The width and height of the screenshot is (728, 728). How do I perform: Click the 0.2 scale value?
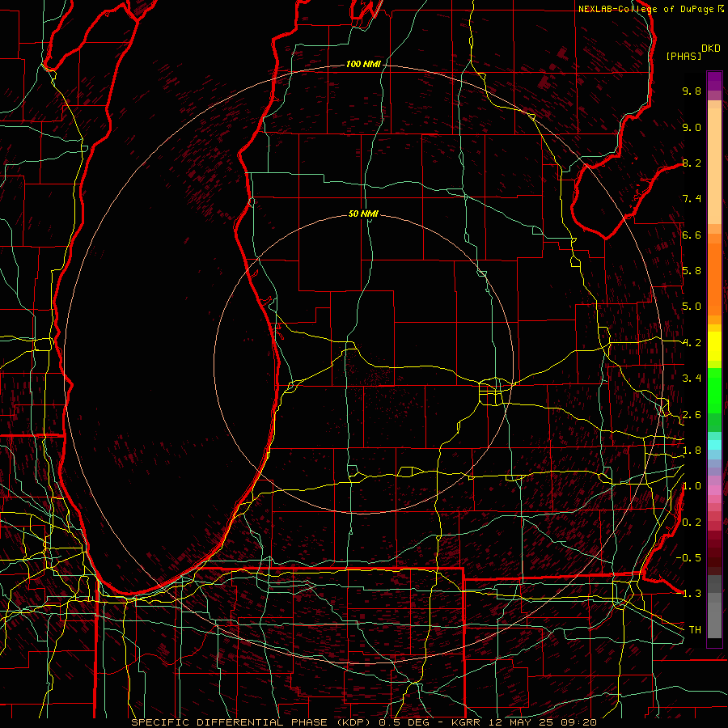[x=692, y=523]
